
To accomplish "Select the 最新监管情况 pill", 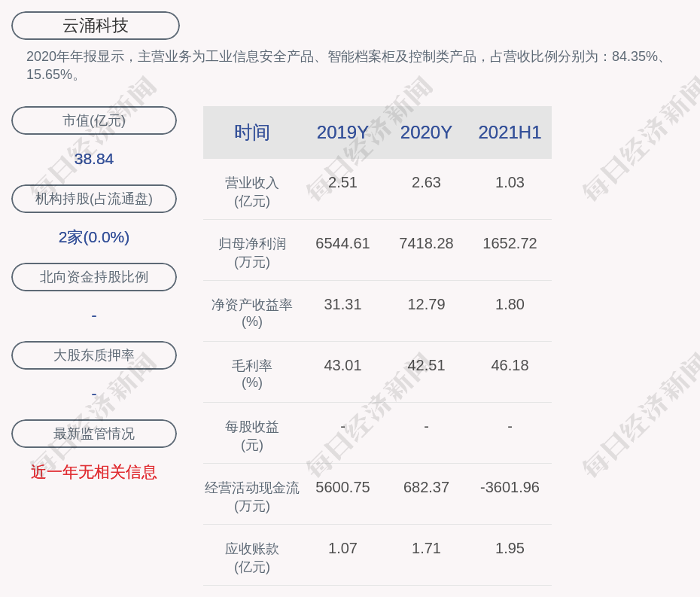I will pyautogui.click(x=94, y=434).
